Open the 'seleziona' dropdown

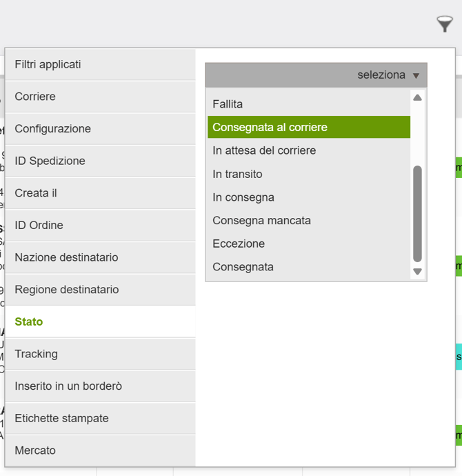click(316, 75)
